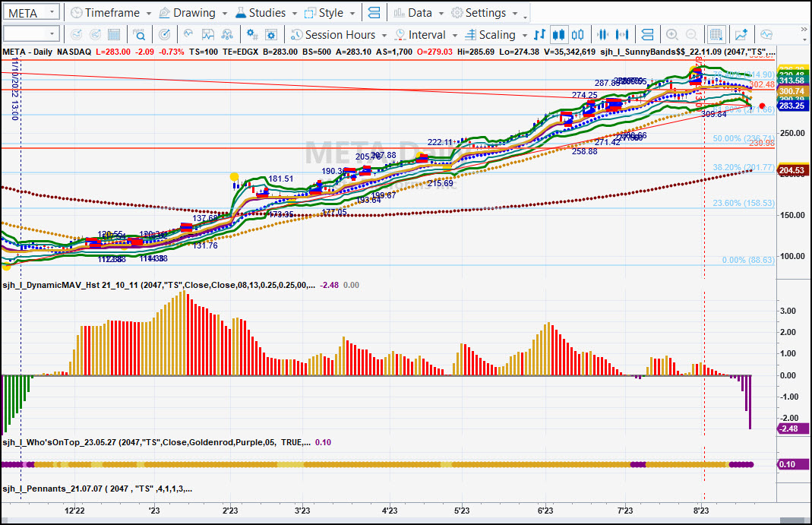Click the sjh_I_DynamicMAV_Hst study label
Viewport: 812px width, 525px height.
coord(159,285)
